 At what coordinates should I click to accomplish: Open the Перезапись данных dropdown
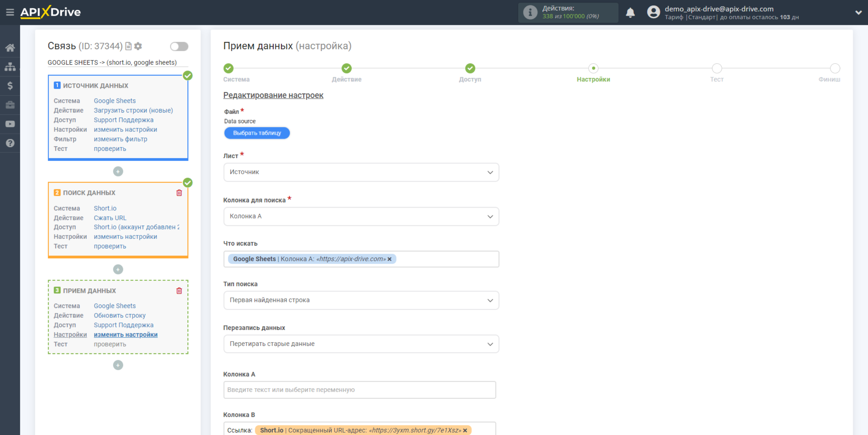coord(361,344)
